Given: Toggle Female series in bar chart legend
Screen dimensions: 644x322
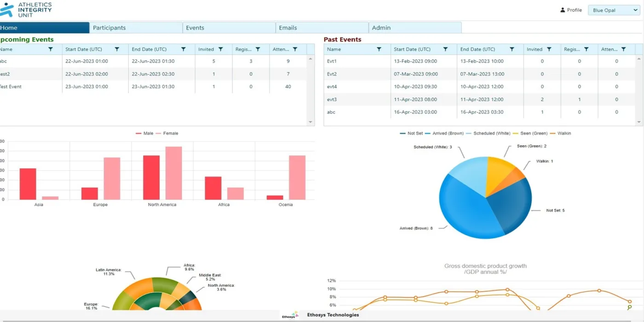Looking at the screenshot, I should coord(167,133).
